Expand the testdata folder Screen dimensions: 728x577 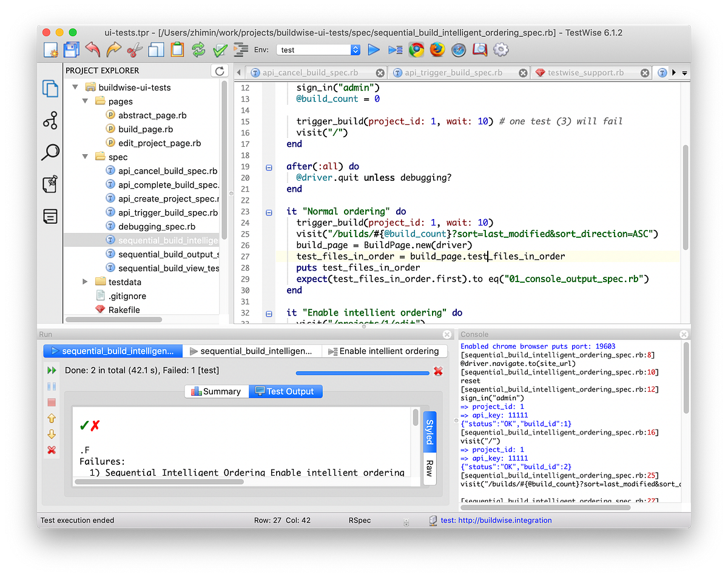coord(86,282)
